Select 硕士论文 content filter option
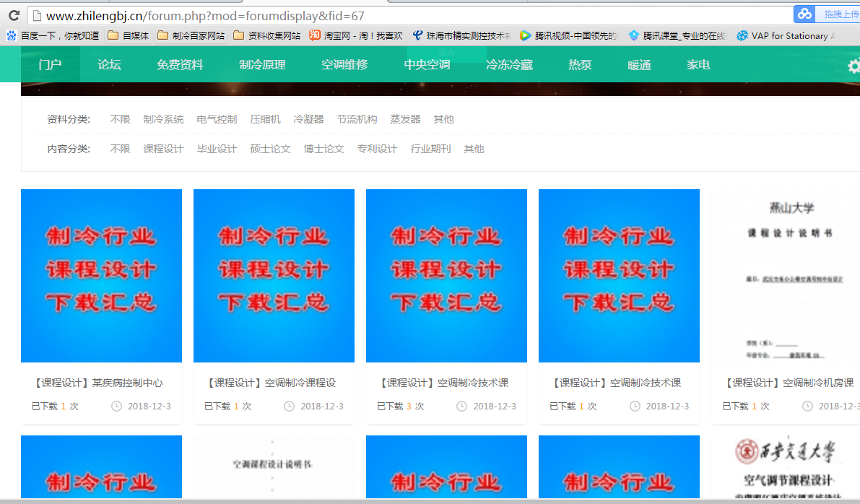This screenshot has width=860, height=504. click(x=270, y=149)
